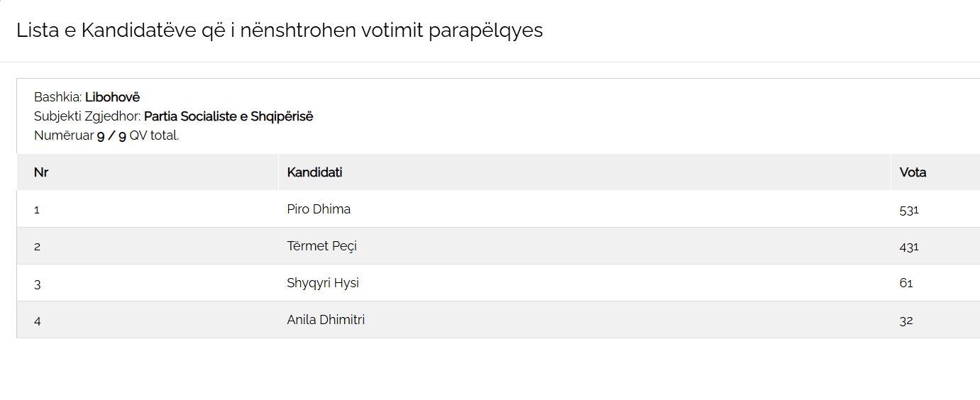The height and width of the screenshot is (400, 980).
Task: Select candidate Tërmet Peçi
Action: (321, 246)
